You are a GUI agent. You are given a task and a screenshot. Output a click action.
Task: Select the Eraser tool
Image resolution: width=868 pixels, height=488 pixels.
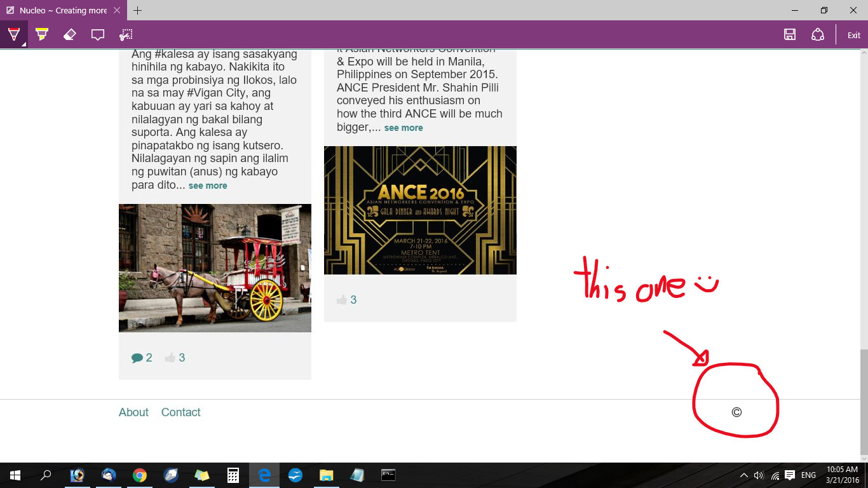click(x=70, y=34)
